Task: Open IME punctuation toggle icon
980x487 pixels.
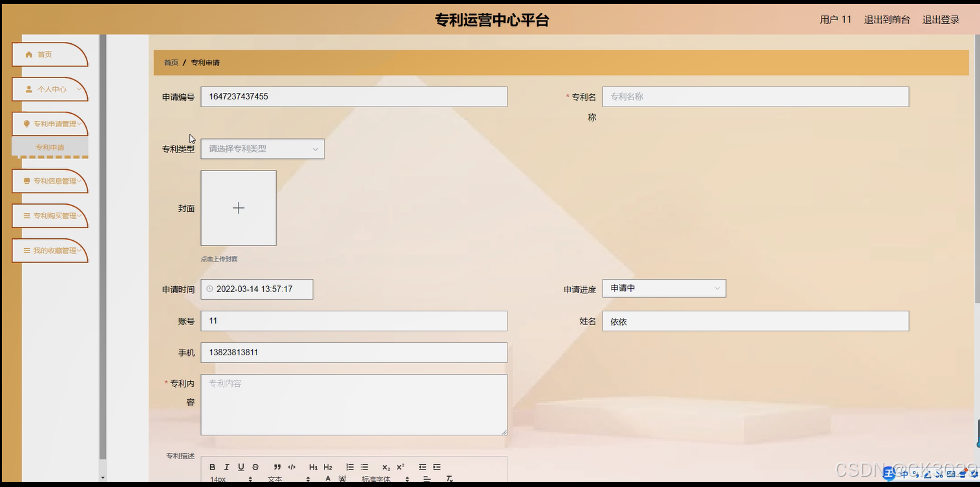Action: point(916,474)
